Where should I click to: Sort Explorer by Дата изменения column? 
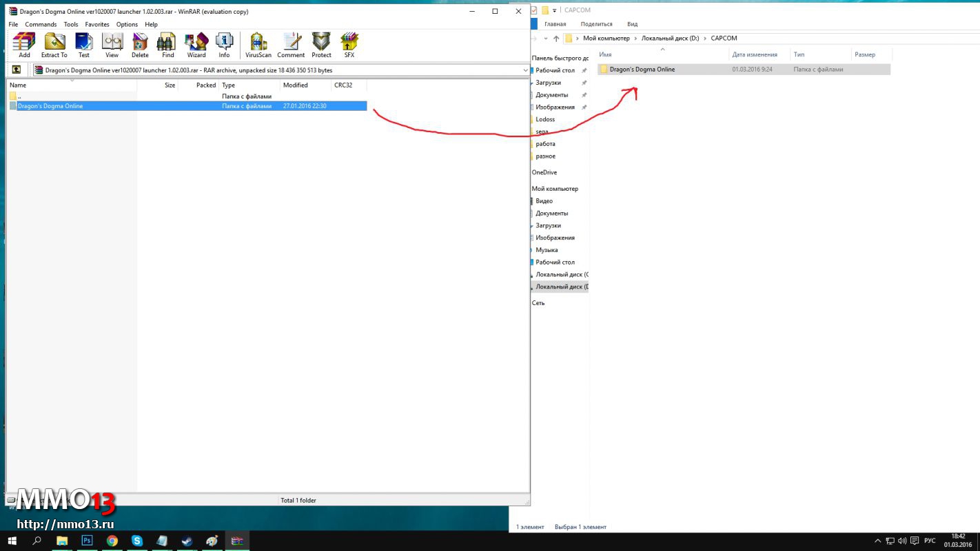[759, 54]
